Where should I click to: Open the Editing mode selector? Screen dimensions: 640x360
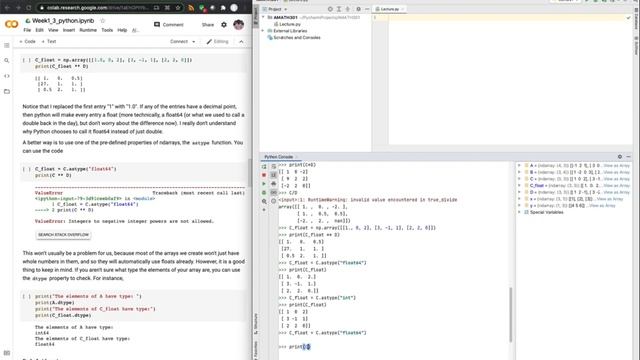pyautogui.click(x=218, y=41)
